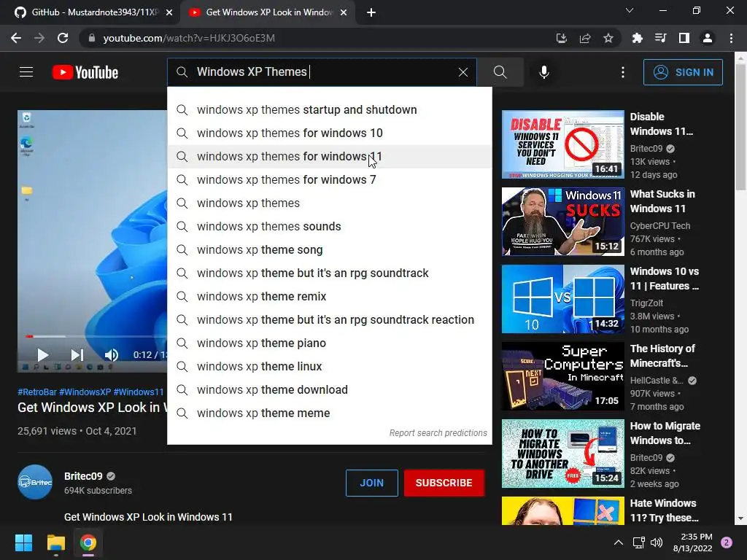747x560 pixels.
Task: Share this page from the address bar
Action: 584,38
